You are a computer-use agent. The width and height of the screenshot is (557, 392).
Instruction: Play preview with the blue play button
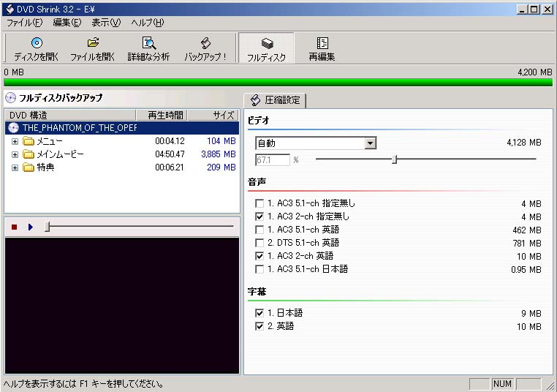[x=31, y=227]
